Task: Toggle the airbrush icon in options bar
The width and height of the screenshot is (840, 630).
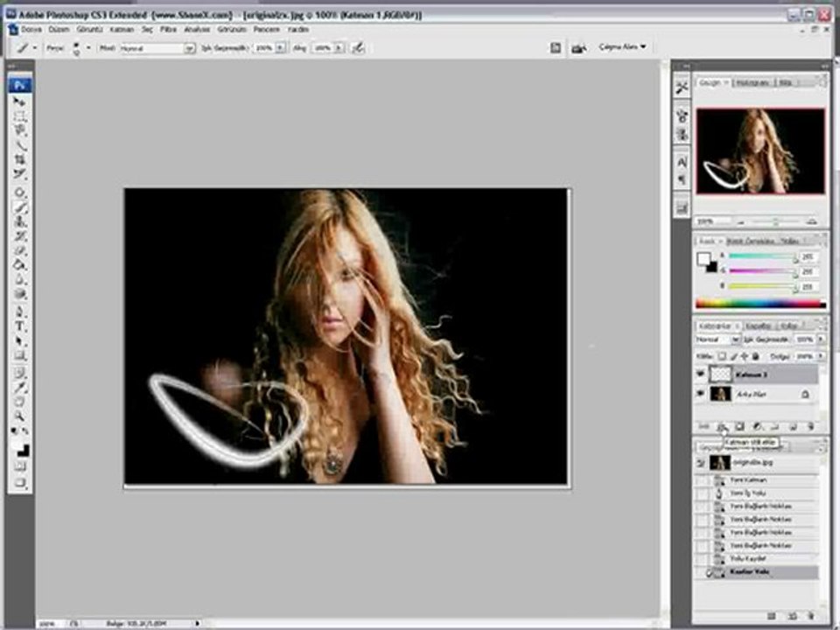Action: pos(358,47)
